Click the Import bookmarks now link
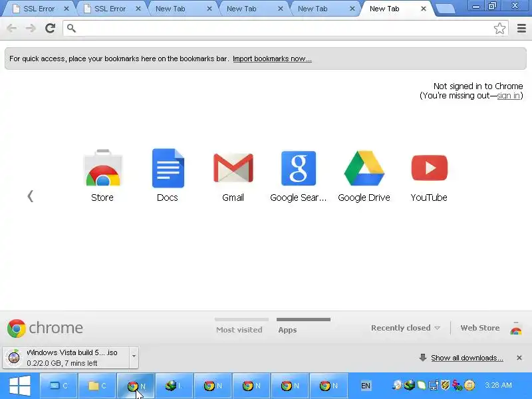The height and width of the screenshot is (399, 532). tap(272, 59)
